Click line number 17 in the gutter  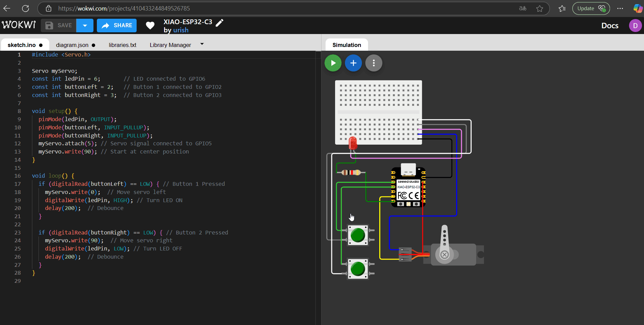[18, 184]
